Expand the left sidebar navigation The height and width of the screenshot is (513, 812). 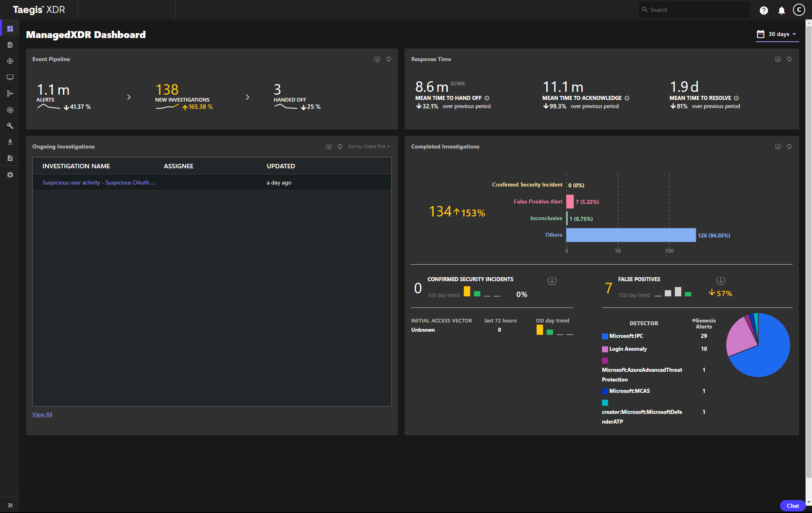click(x=10, y=505)
